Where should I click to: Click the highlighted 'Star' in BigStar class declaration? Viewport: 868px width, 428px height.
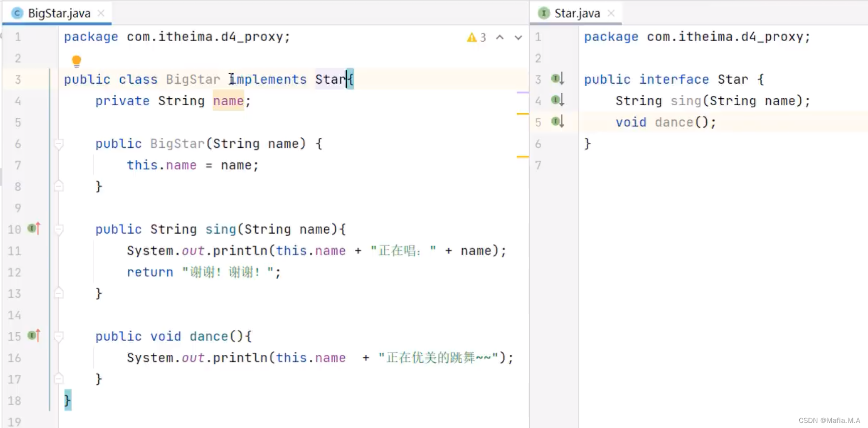click(331, 79)
